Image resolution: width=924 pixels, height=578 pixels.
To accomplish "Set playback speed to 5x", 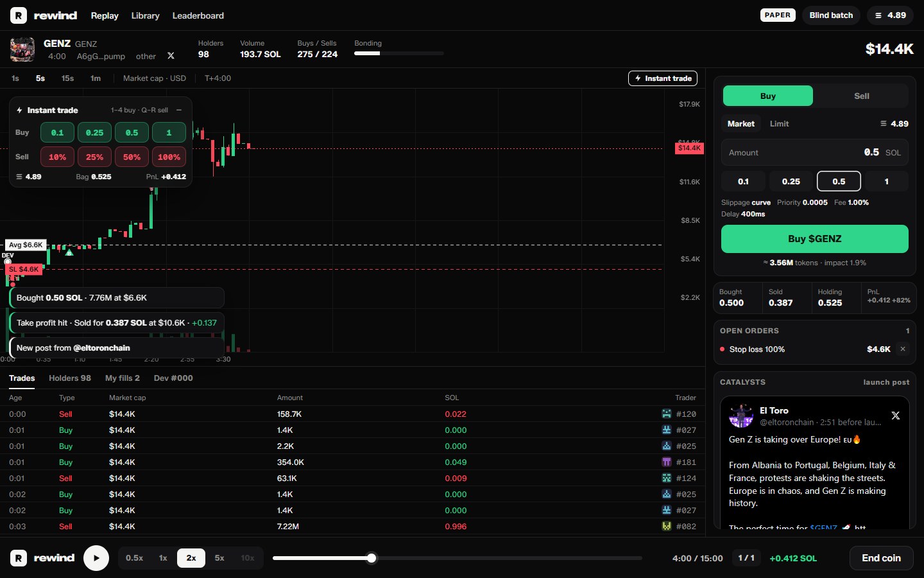I will click(x=219, y=558).
